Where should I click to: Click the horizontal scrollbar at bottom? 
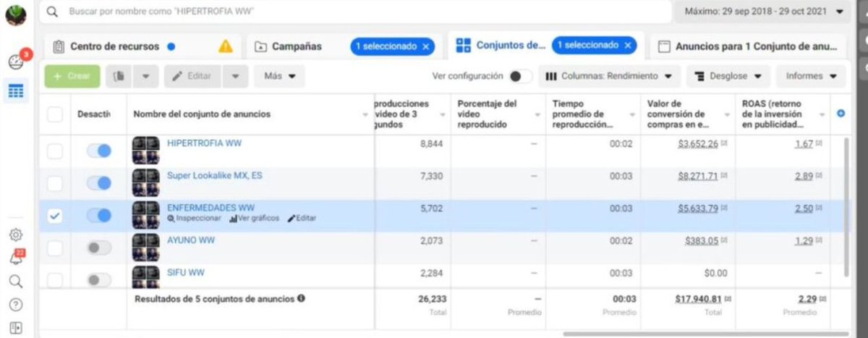tap(705, 334)
